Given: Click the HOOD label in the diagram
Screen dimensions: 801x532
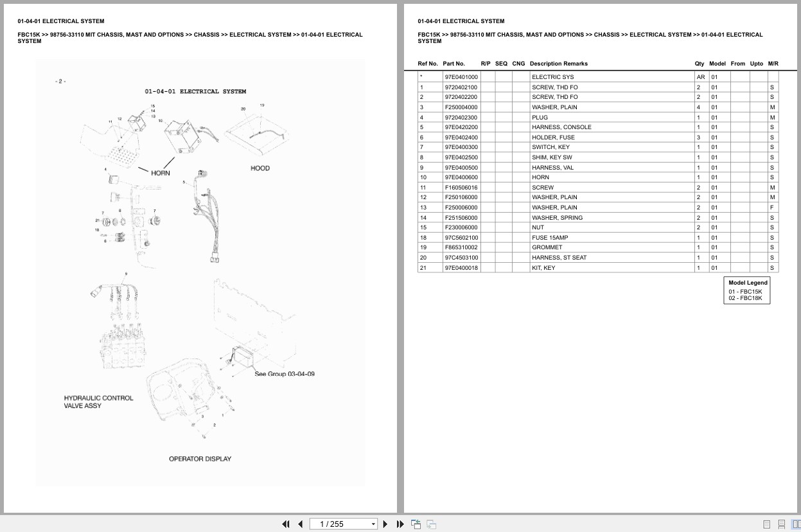Looking at the screenshot, I should (260, 168).
